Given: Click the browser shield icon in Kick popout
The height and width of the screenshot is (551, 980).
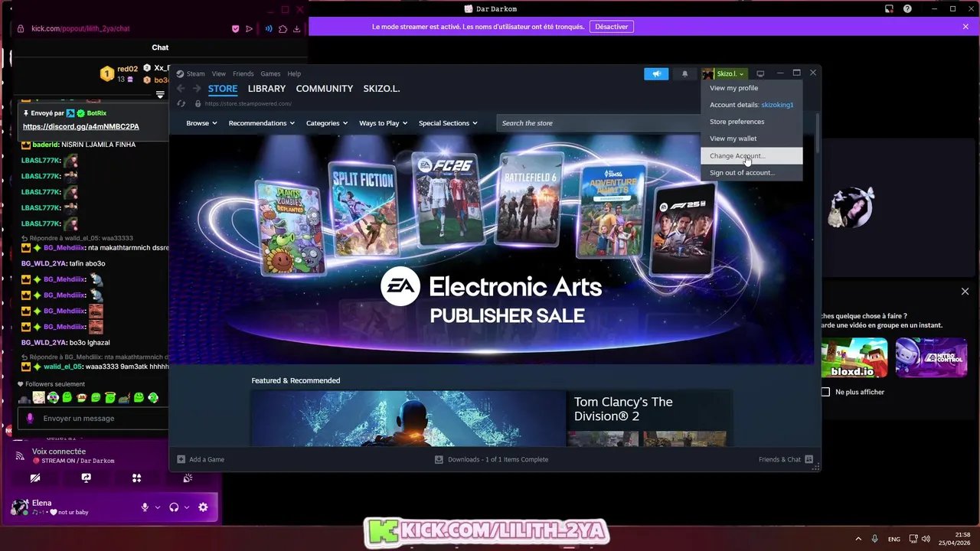Looking at the screenshot, I should pos(235,29).
